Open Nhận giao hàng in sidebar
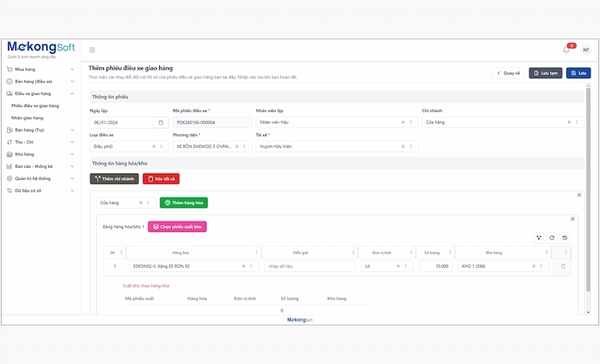Image resolution: width=600 pixels, height=364 pixels. (x=27, y=118)
